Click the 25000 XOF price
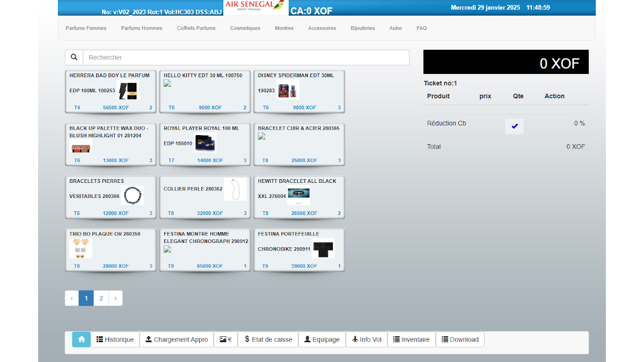This screenshot has width=644, height=362. point(304,160)
